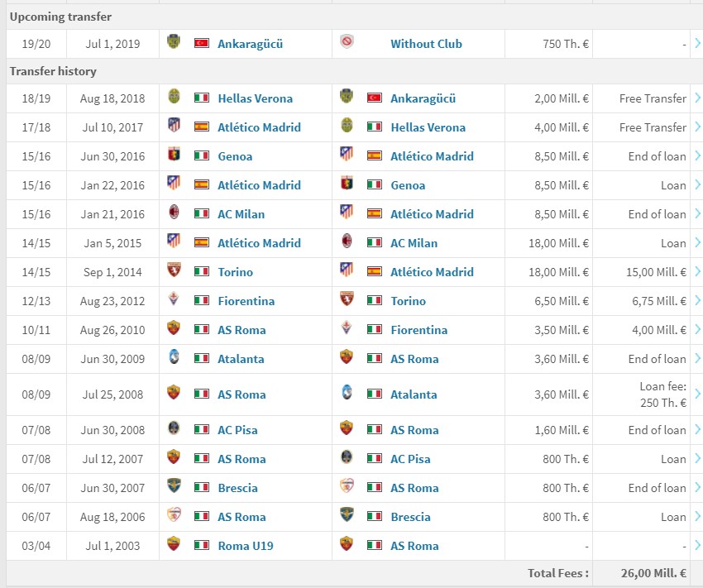Expand details arrow for 15,00 Mill. € transfer
Screen dimensions: 703x588
point(697,271)
